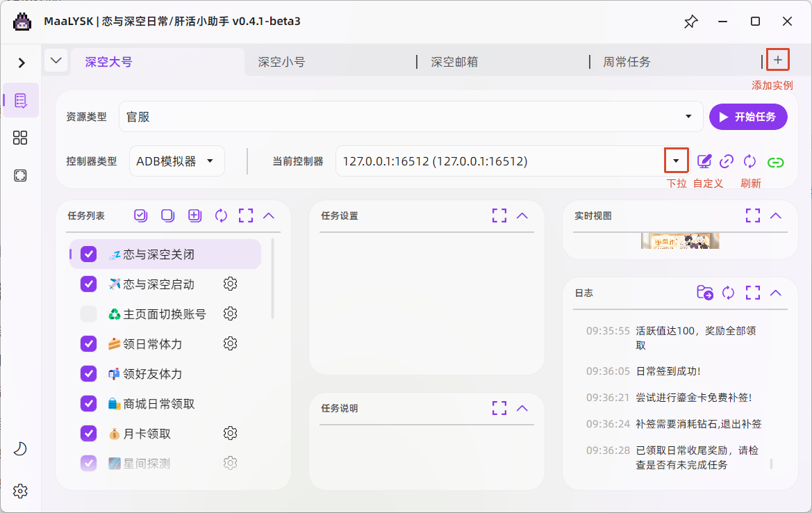The height and width of the screenshot is (513, 812).
Task: Open the screenshot frame page in sidebar
Action: click(x=20, y=176)
